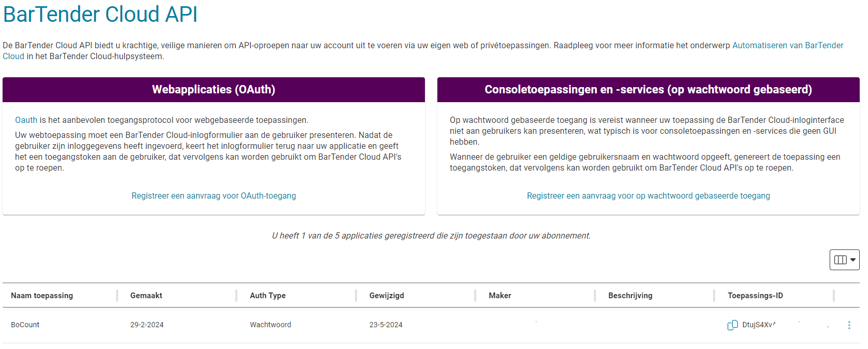Click Registreer een aanvraag voor OAuth-toegang
Viewport: 868px width, 349px height.
(214, 196)
